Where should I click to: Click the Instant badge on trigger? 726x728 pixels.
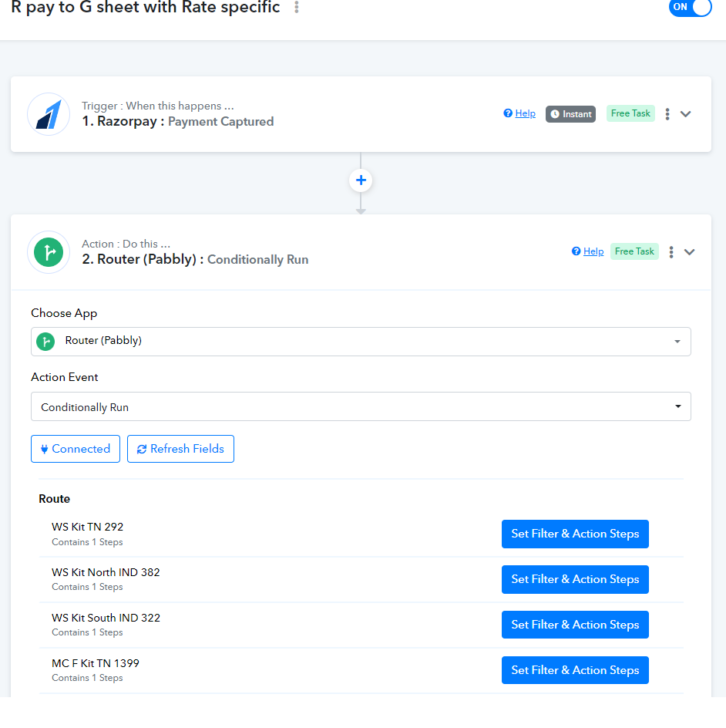click(570, 114)
